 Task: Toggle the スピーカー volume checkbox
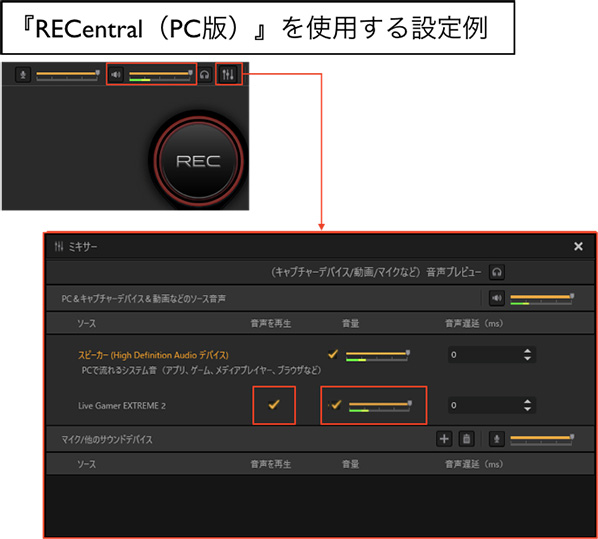(333, 354)
